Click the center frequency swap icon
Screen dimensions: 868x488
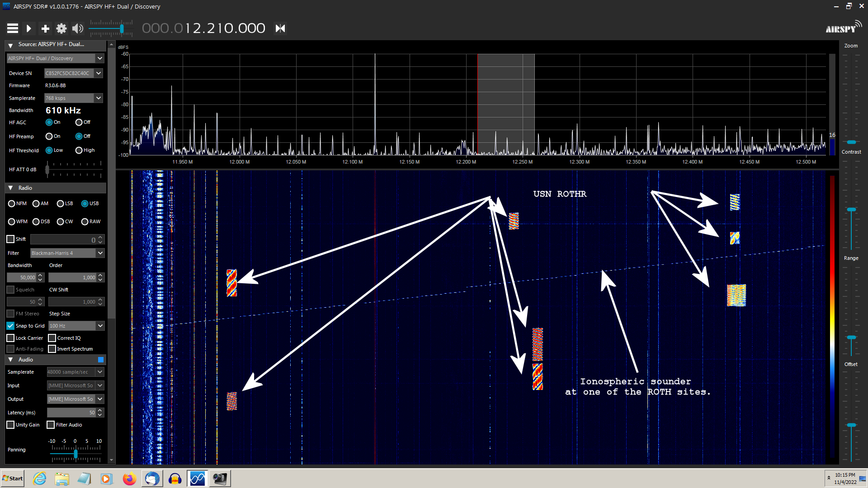(279, 28)
